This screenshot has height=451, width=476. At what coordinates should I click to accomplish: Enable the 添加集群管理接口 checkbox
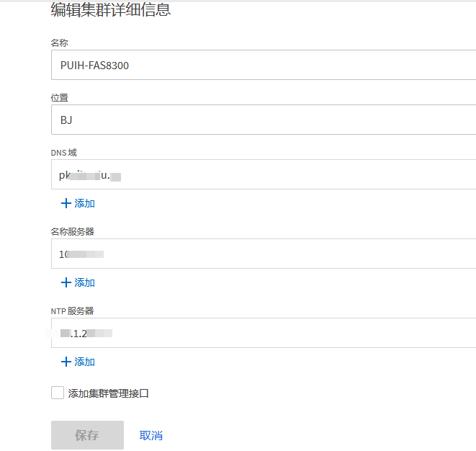click(58, 393)
